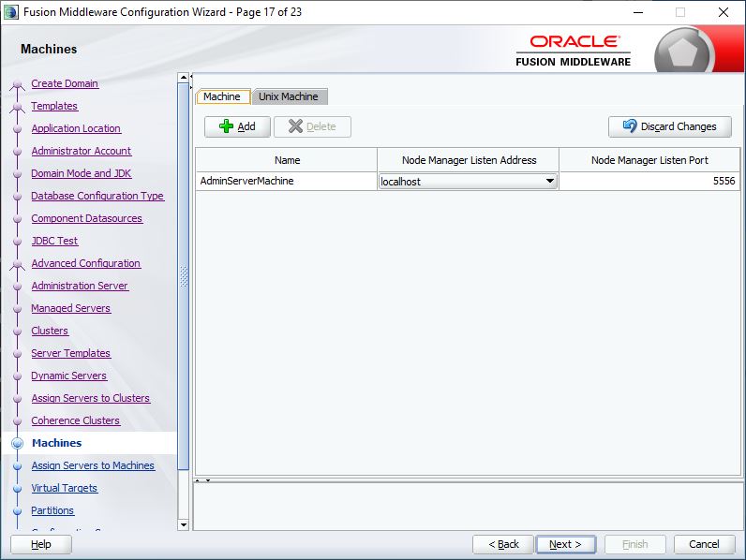Image resolution: width=746 pixels, height=560 pixels.
Task: Click the Machines step bullet icon
Action: pos(17,444)
